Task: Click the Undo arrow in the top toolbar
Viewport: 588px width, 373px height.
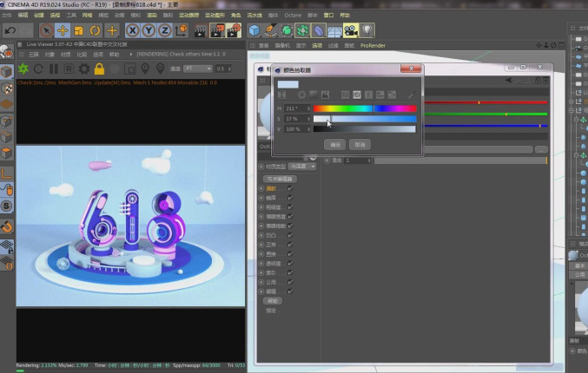Action: pos(10,30)
